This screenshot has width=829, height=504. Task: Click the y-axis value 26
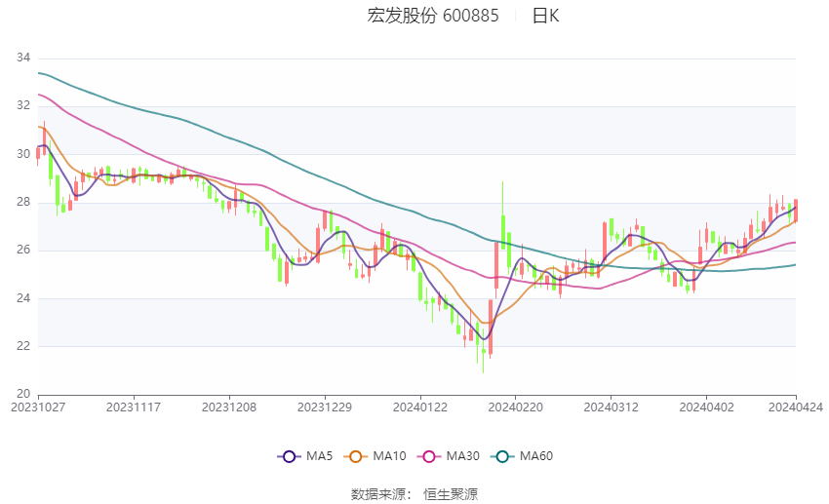pos(23,250)
